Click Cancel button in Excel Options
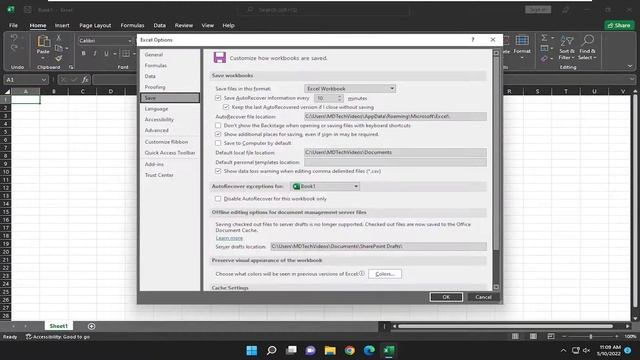The height and width of the screenshot is (360, 640). 483,297
